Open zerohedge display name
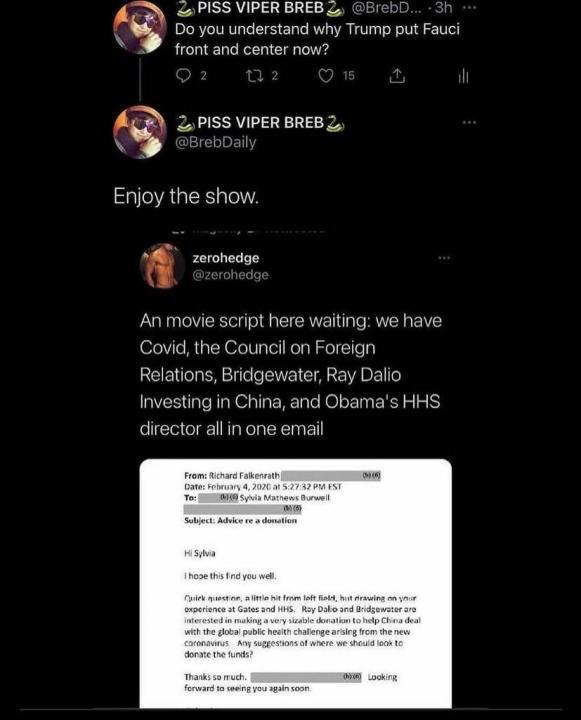This screenshot has width=581, height=720. pyautogui.click(x=226, y=258)
